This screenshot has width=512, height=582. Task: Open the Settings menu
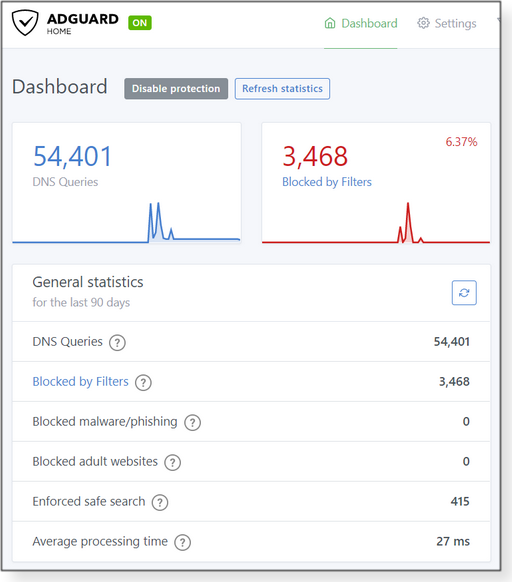click(x=447, y=23)
